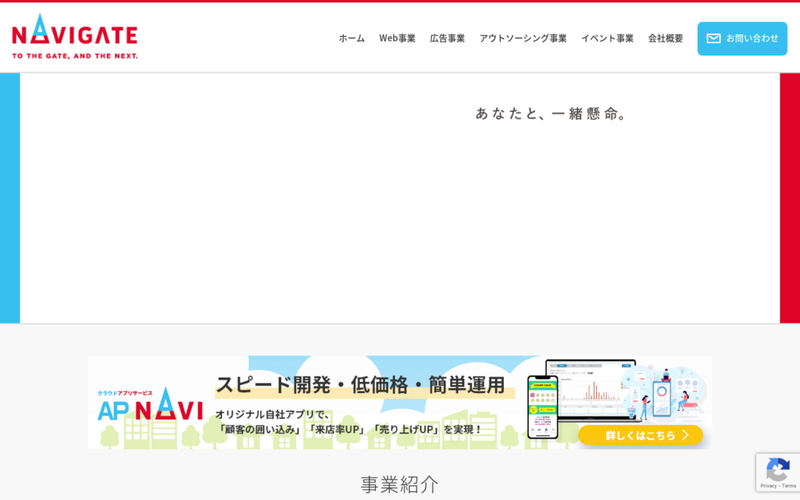Click the red stripe on the right of the hero
This screenshot has width=800, height=500.
coord(789,198)
